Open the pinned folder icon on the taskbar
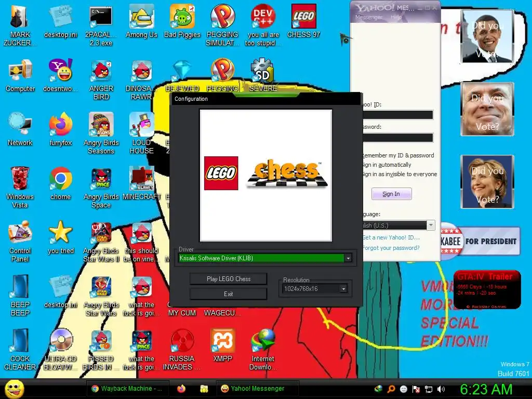532x399 pixels. (204, 389)
